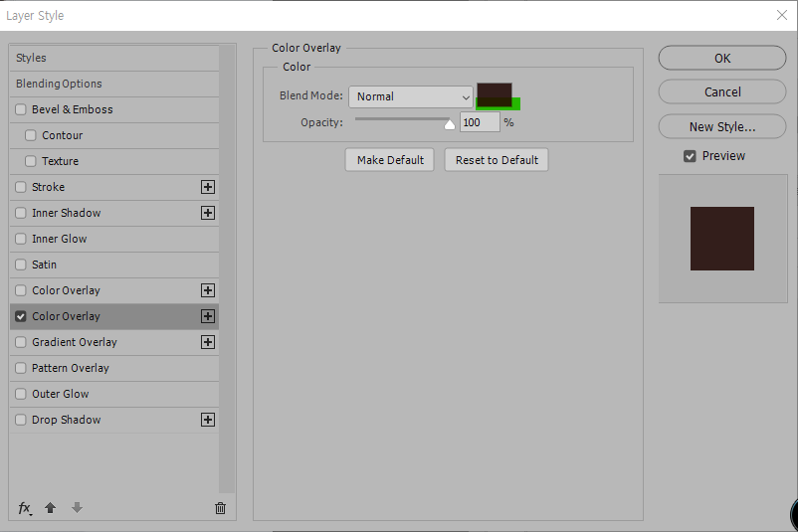Click the Opacity value field
The image size is (798, 532).
tap(480, 122)
